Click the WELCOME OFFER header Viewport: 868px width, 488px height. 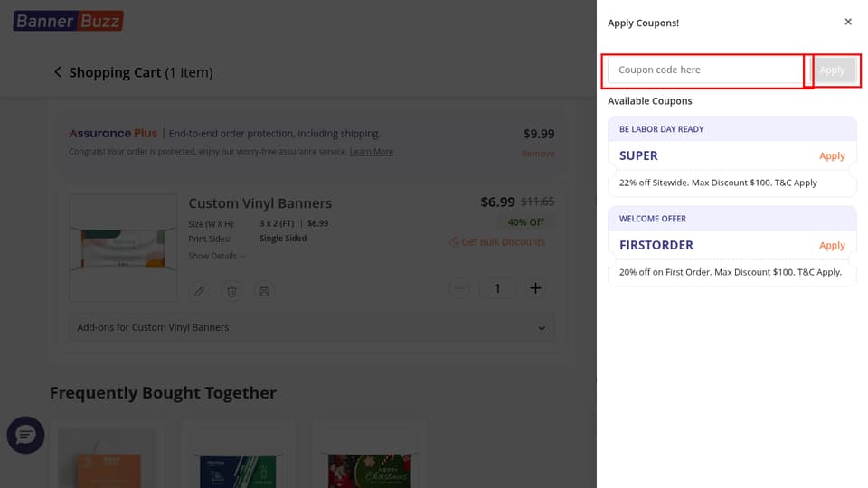(652, 219)
